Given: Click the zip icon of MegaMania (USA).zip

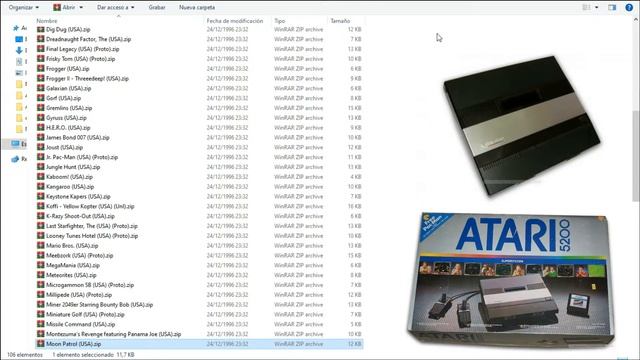Looking at the screenshot, I should pyautogui.click(x=40, y=265).
